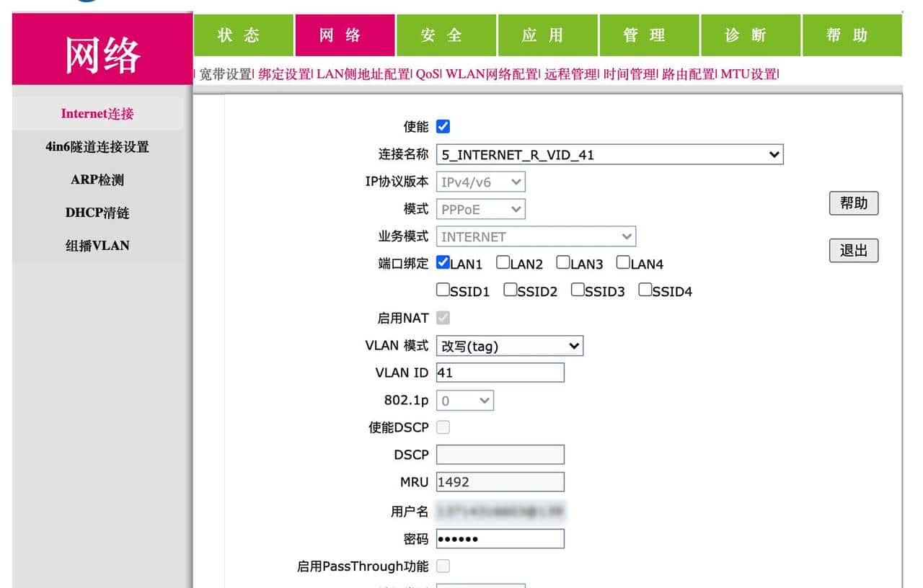Open the 管理 management tab
Viewport: 923px width, 588px height.
pos(649,34)
